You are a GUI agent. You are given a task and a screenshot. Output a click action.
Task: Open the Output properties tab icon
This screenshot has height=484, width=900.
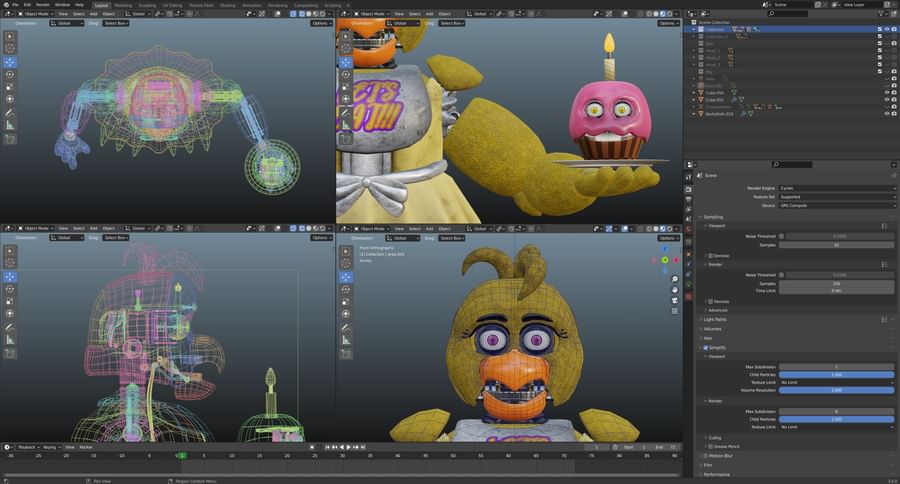point(689,199)
